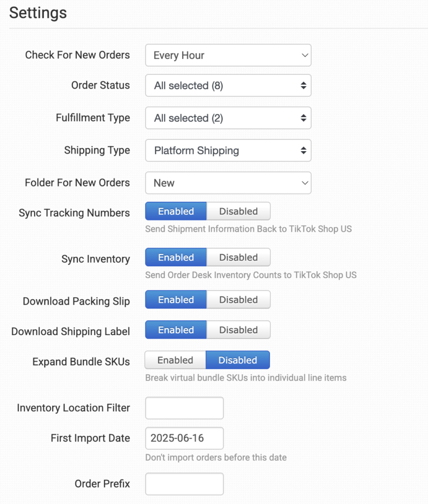Image resolution: width=428 pixels, height=504 pixels.
Task: Click Enabled for Download Packing Slip
Action: pyautogui.click(x=176, y=300)
